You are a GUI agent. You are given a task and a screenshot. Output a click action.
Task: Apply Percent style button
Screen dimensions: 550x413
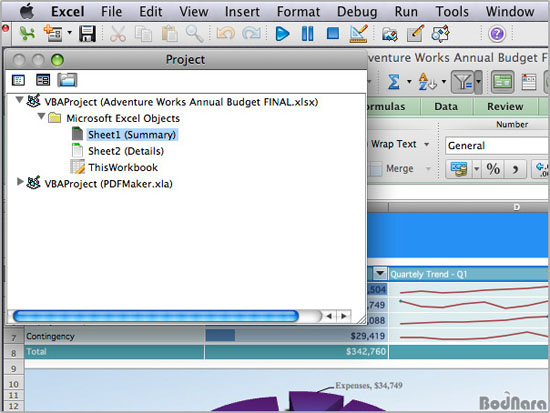(x=493, y=169)
